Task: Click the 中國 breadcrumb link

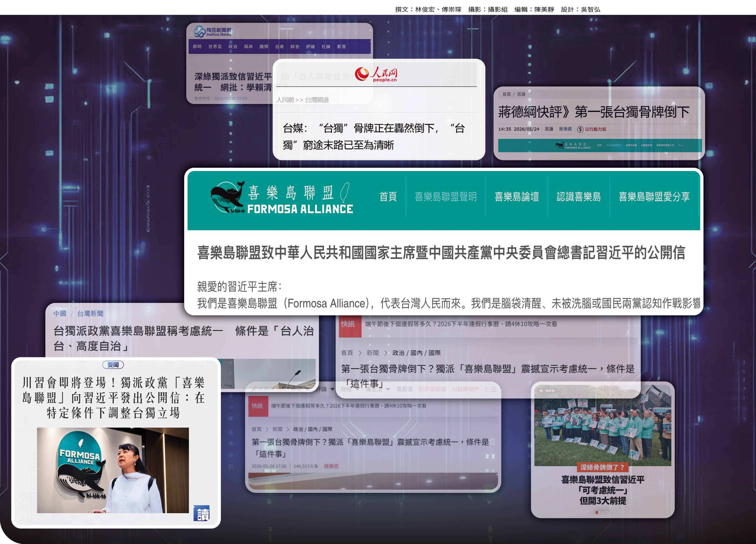Action: click(60, 314)
